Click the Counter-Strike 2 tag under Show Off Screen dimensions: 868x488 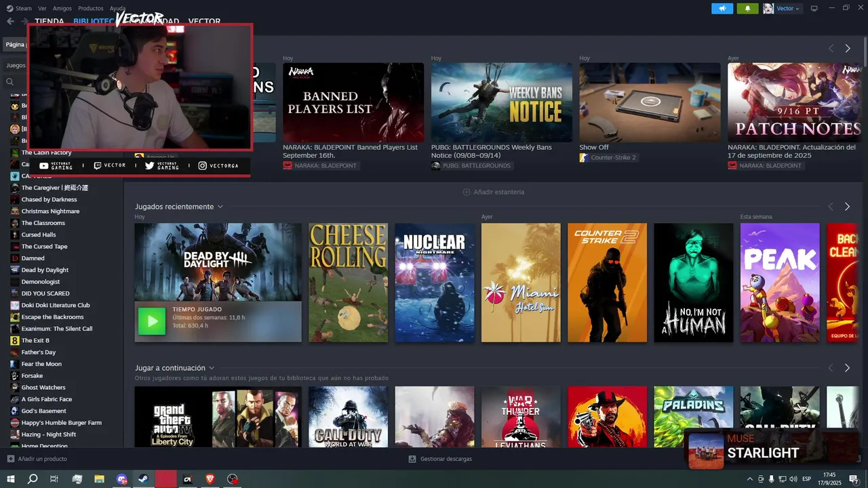pyautogui.click(x=608, y=157)
